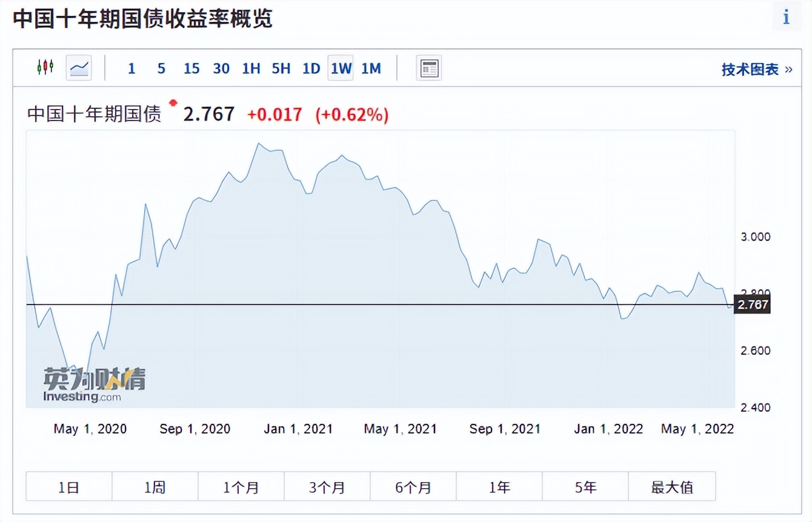812x522 pixels.
Task: Select the 15-minute interval
Action: pos(191,68)
